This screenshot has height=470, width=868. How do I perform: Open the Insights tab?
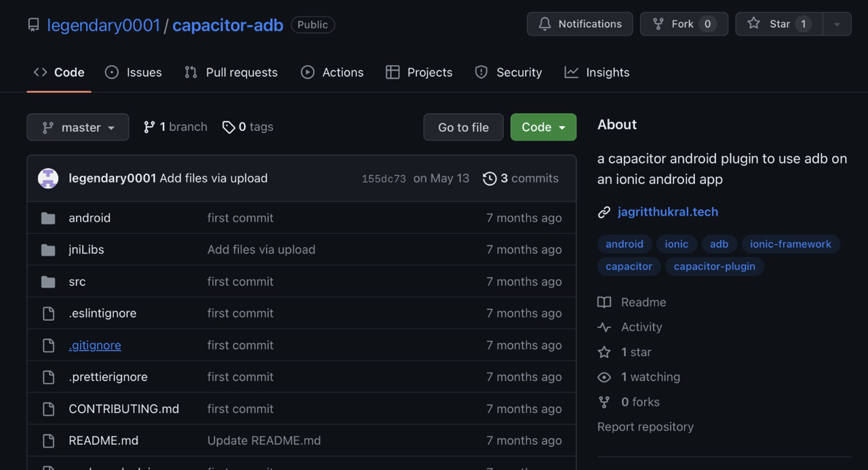(x=597, y=73)
